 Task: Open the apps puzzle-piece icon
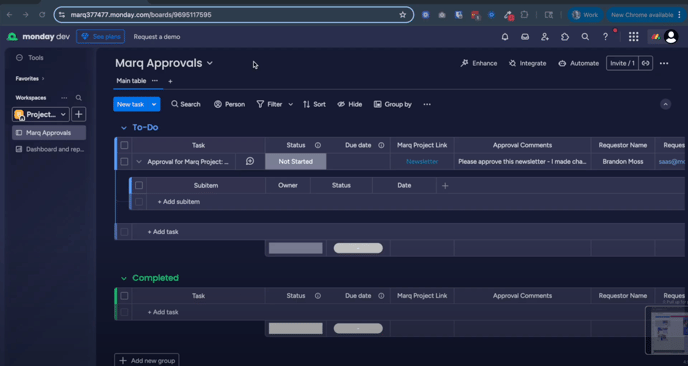point(565,37)
